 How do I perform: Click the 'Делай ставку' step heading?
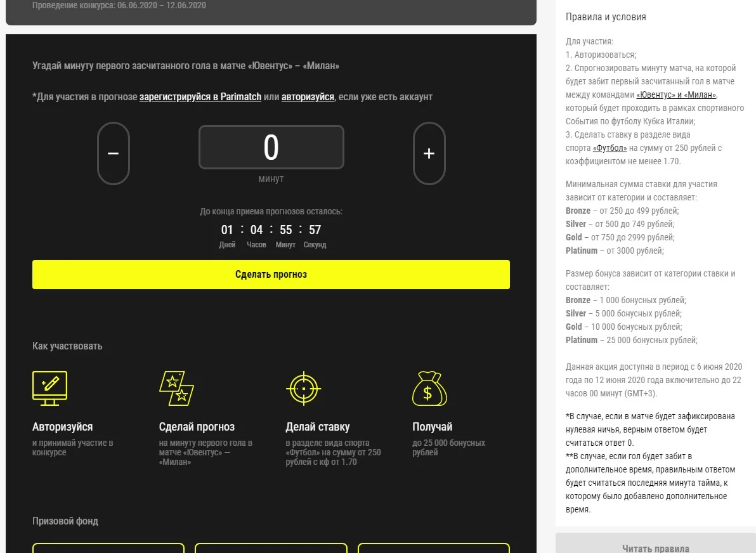pyautogui.click(x=318, y=427)
